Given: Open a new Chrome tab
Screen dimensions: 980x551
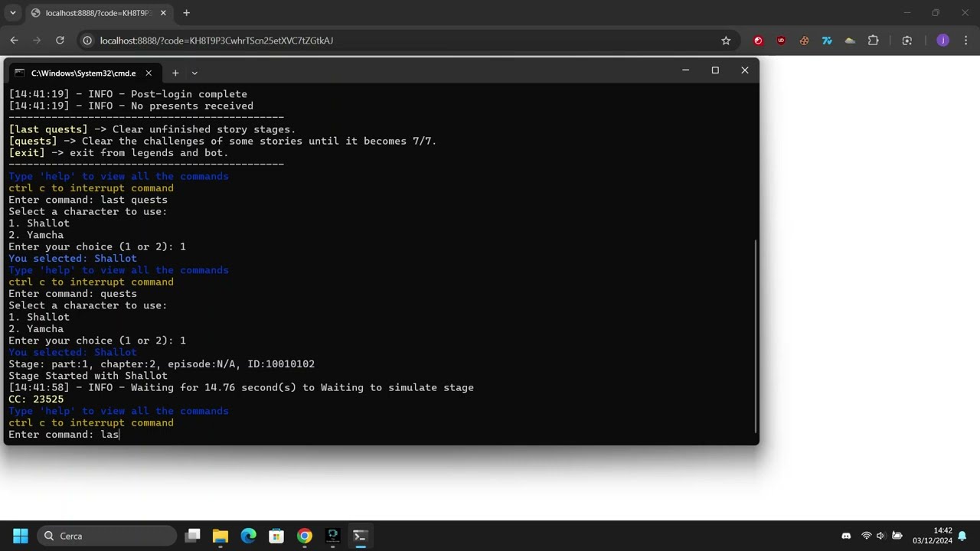Looking at the screenshot, I should (186, 13).
